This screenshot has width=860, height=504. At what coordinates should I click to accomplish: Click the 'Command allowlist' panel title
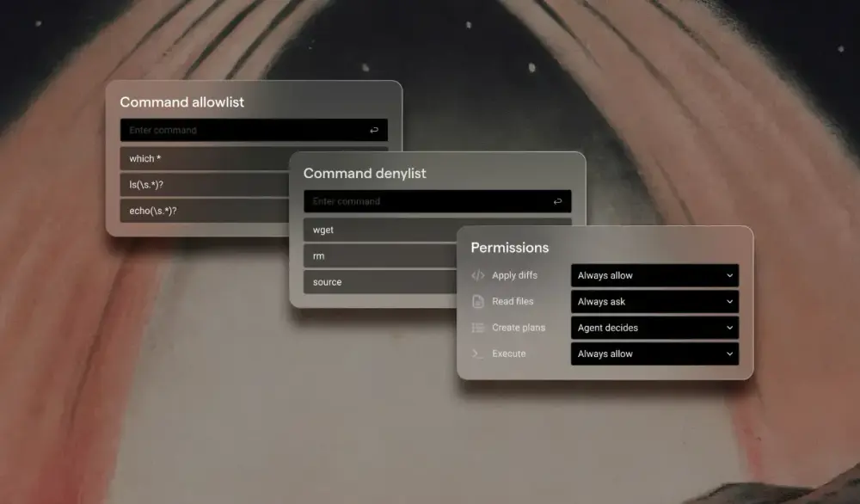pos(181,102)
